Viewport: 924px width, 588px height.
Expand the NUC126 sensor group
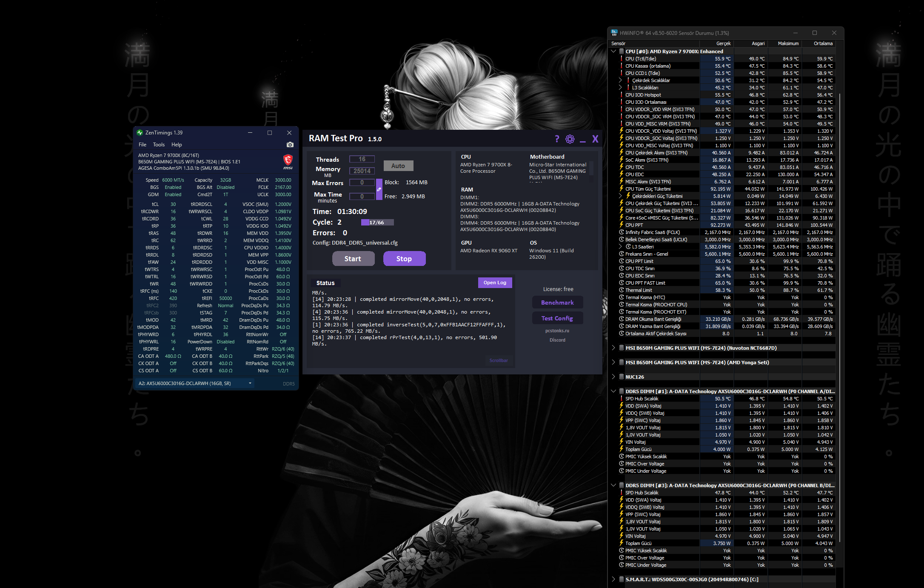[x=613, y=377]
